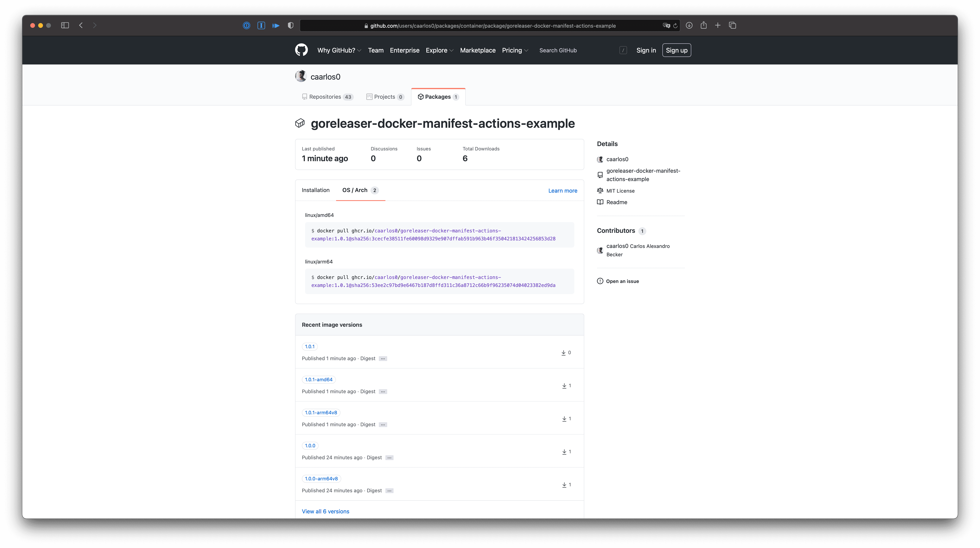Image resolution: width=980 pixels, height=548 pixels.
Task: Click the Instapaper extension icon in toolbar
Action: 261,25
